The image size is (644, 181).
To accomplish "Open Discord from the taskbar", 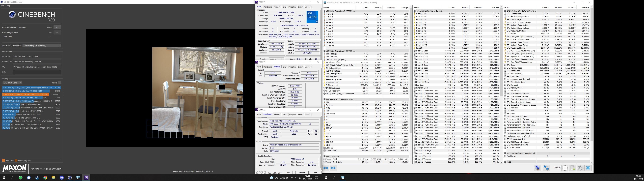I will coord(62,178).
